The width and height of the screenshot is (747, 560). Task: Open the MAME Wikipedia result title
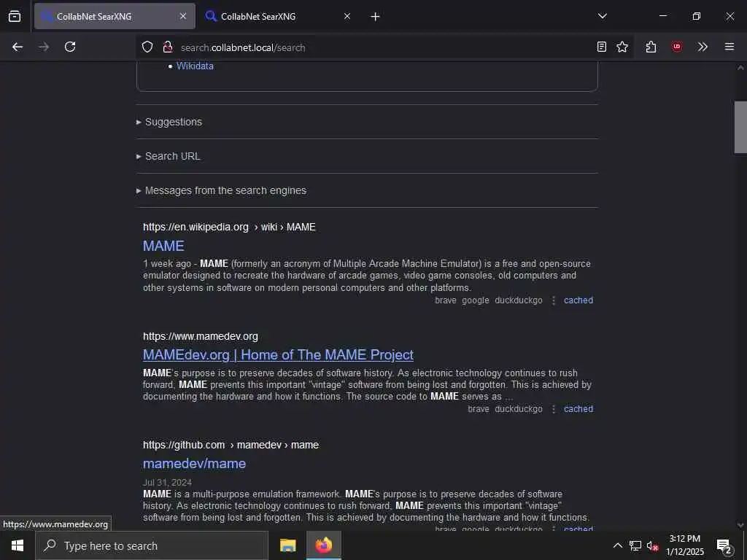[x=163, y=246]
